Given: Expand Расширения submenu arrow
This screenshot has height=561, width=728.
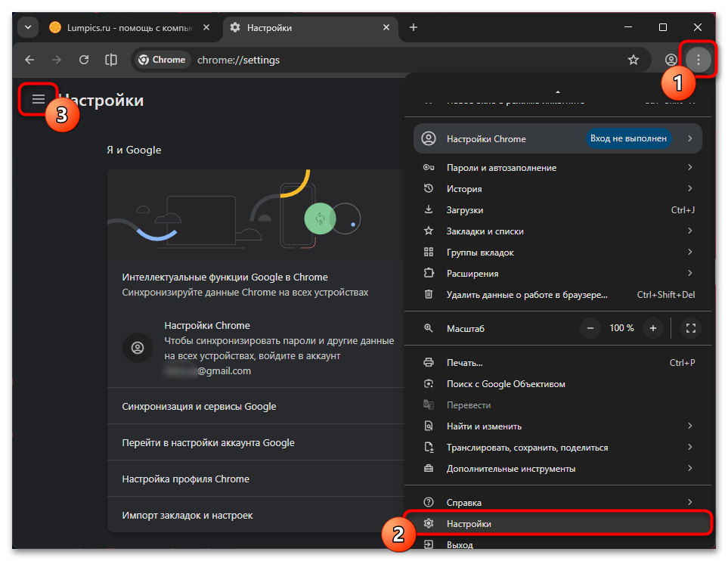Looking at the screenshot, I should pos(690,273).
